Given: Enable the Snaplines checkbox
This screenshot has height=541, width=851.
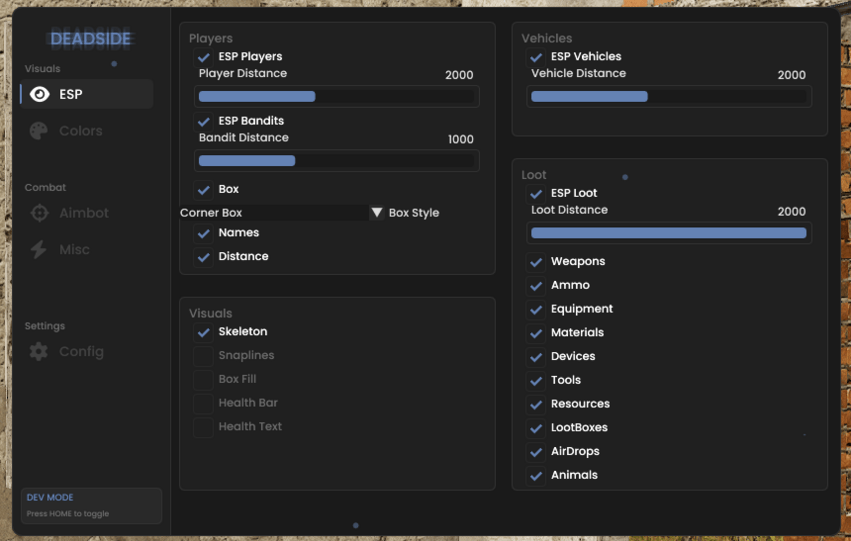Looking at the screenshot, I should point(204,356).
